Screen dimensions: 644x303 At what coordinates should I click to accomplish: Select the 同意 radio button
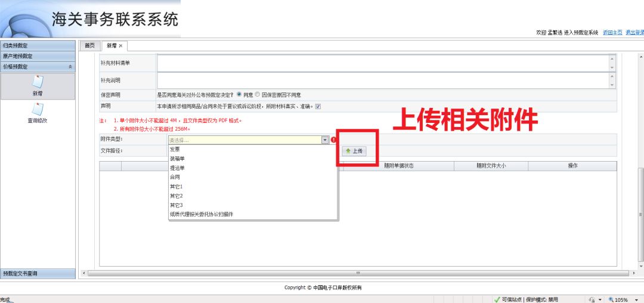tap(239, 94)
